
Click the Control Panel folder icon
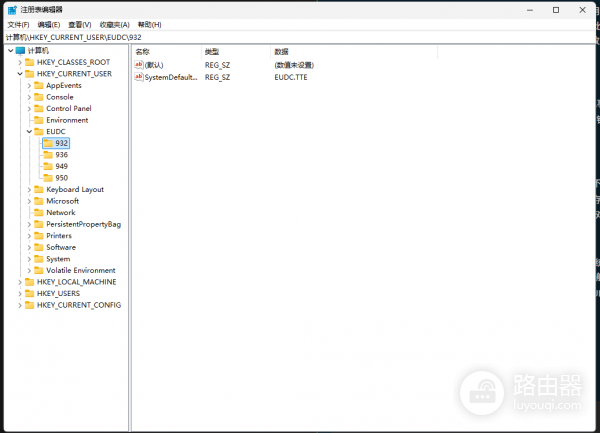click(x=39, y=109)
